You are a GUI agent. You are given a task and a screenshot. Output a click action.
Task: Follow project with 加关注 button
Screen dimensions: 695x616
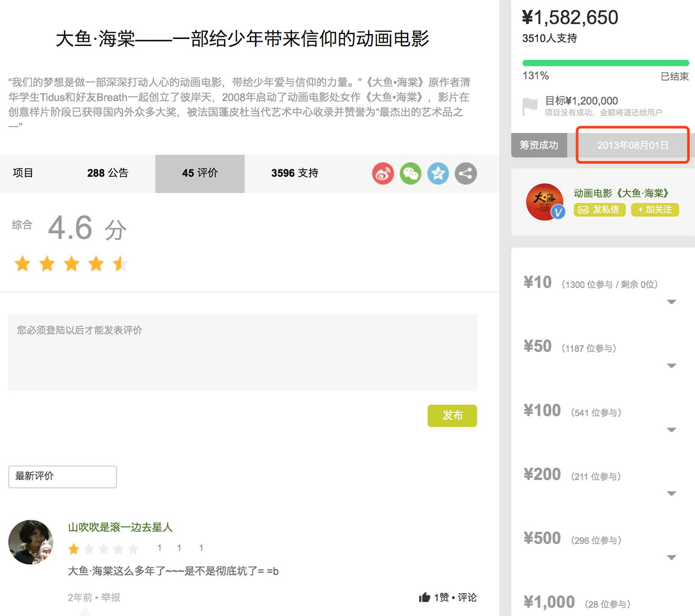point(655,210)
